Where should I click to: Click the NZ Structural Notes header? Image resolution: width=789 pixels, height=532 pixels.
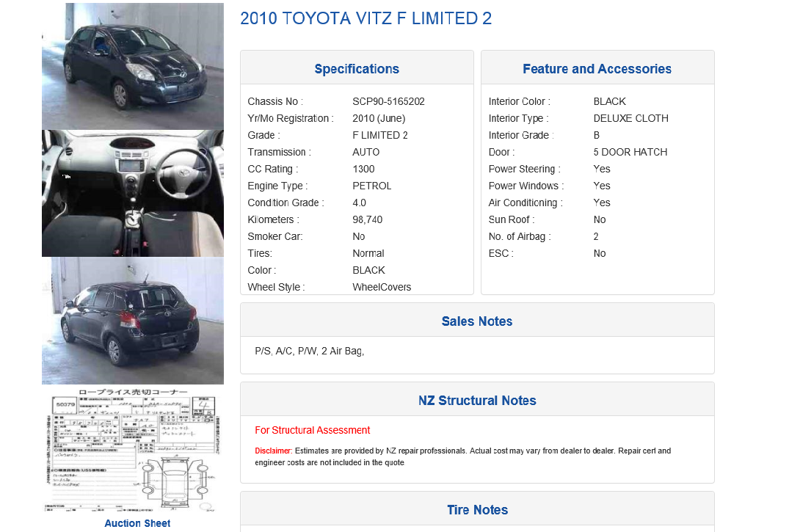477,400
